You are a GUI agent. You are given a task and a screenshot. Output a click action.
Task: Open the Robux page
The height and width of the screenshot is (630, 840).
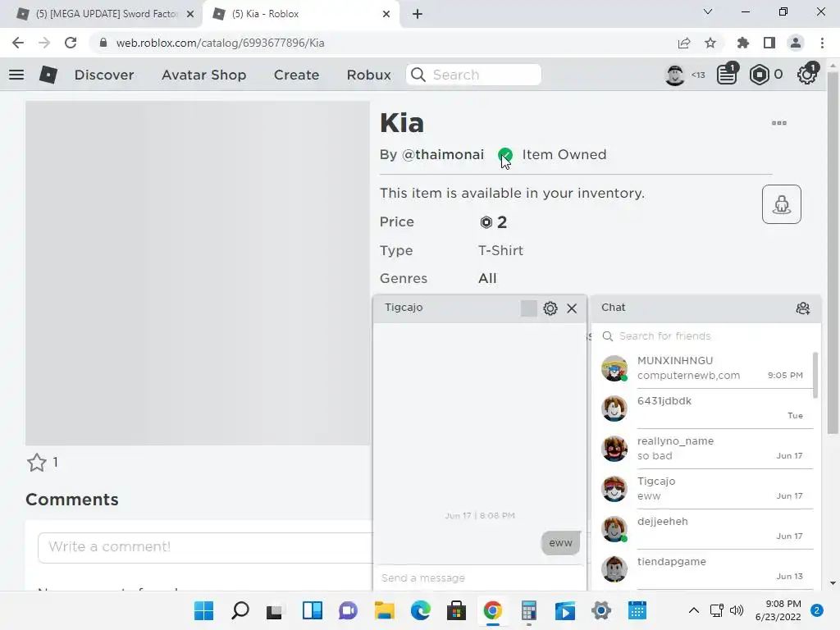[x=368, y=75]
